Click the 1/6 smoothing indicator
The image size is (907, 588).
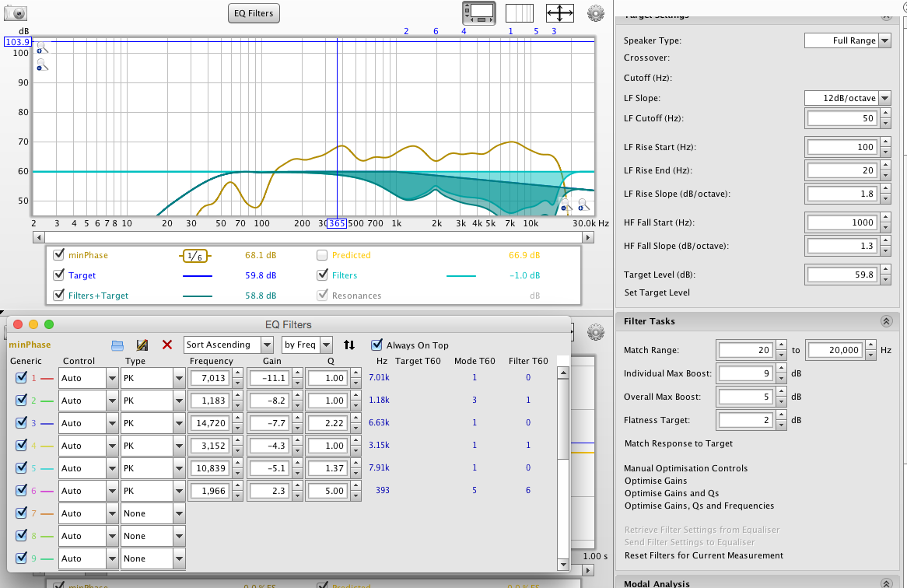tap(195, 256)
